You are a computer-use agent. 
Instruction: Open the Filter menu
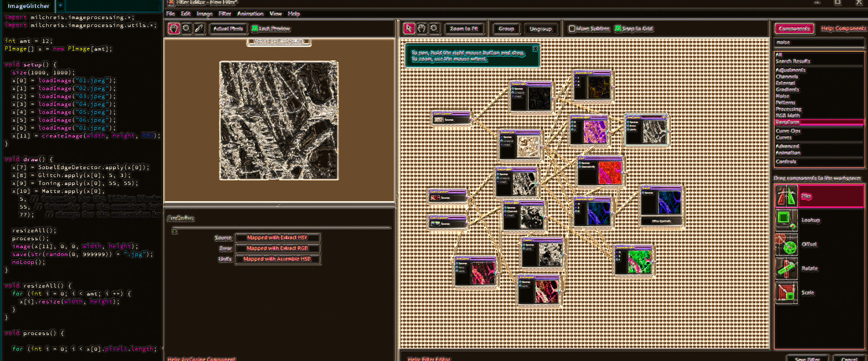(x=225, y=13)
